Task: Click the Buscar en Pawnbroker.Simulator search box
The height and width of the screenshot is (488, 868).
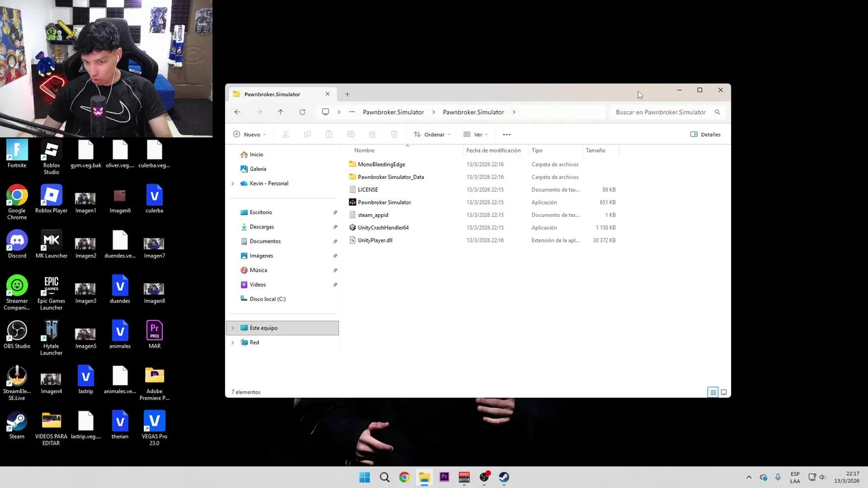Action: point(667,112)
